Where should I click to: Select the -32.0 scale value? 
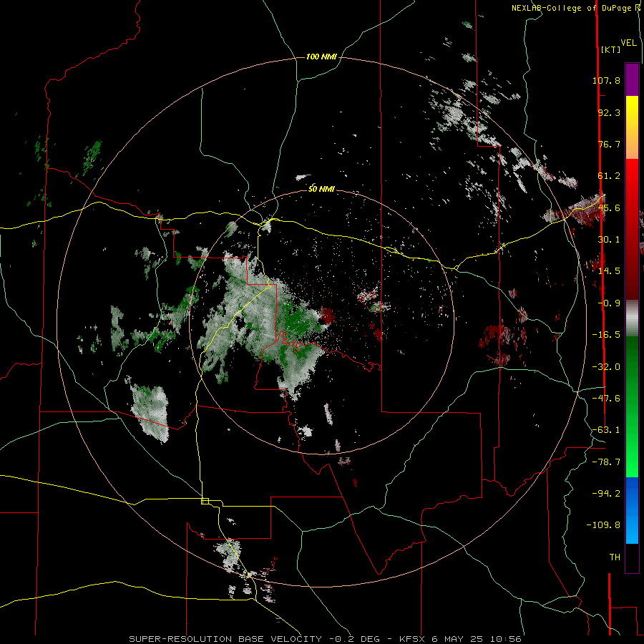[x=606, y=367]
